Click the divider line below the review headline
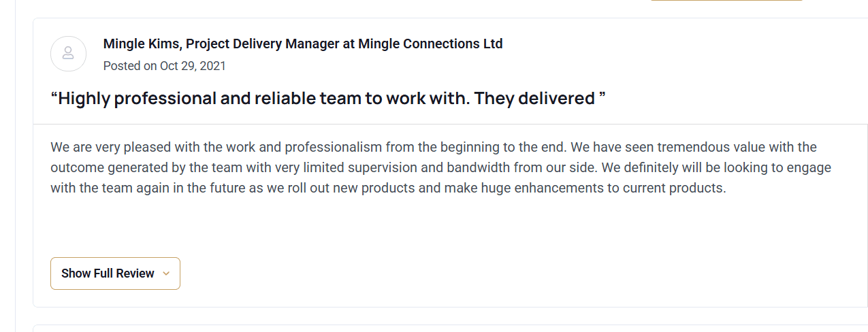The height and width of the screenshot is (332, 868). pos(449,124)
